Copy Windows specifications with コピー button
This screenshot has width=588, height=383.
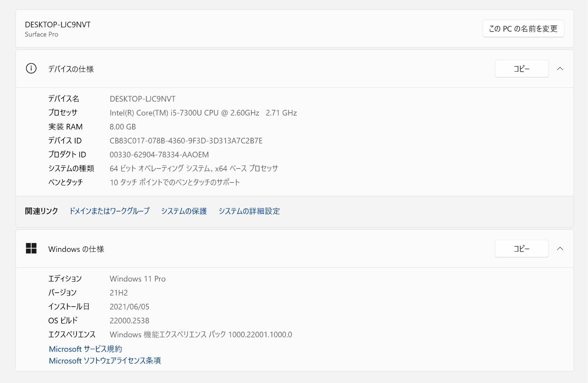coord(521,249)
